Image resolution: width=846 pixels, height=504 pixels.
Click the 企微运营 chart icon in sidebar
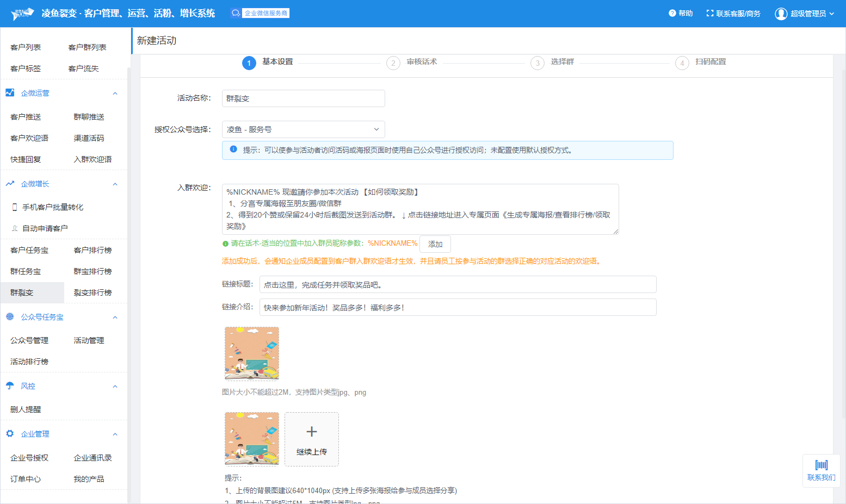pos(10,93)
